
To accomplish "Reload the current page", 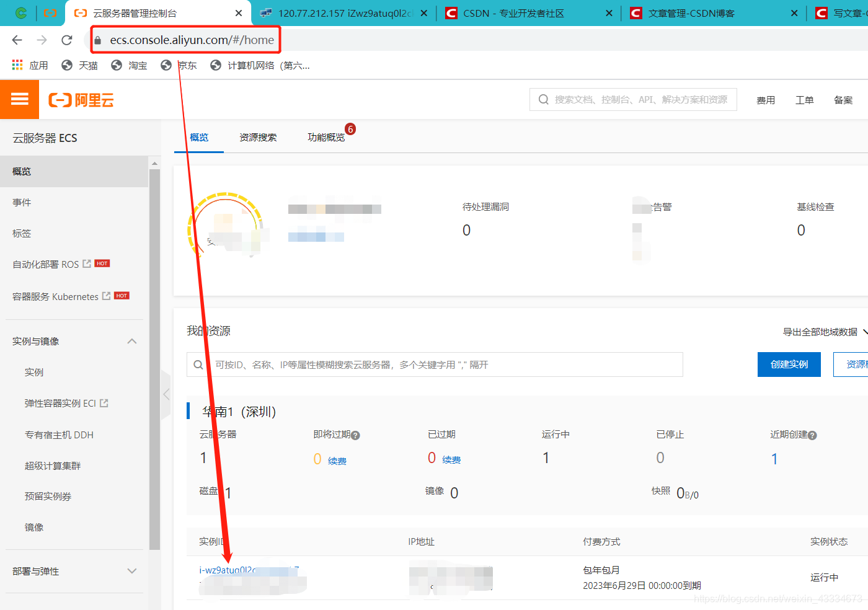I will 67,40.
